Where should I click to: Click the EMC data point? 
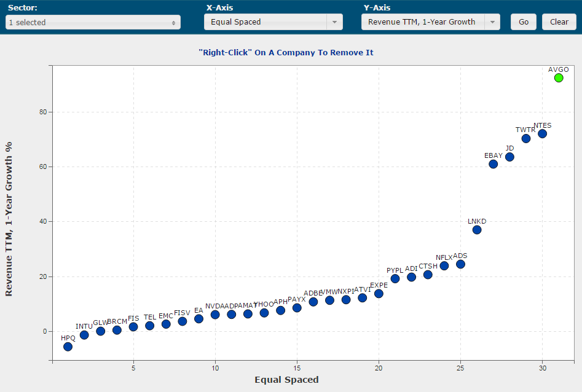[x=166, y=324]
